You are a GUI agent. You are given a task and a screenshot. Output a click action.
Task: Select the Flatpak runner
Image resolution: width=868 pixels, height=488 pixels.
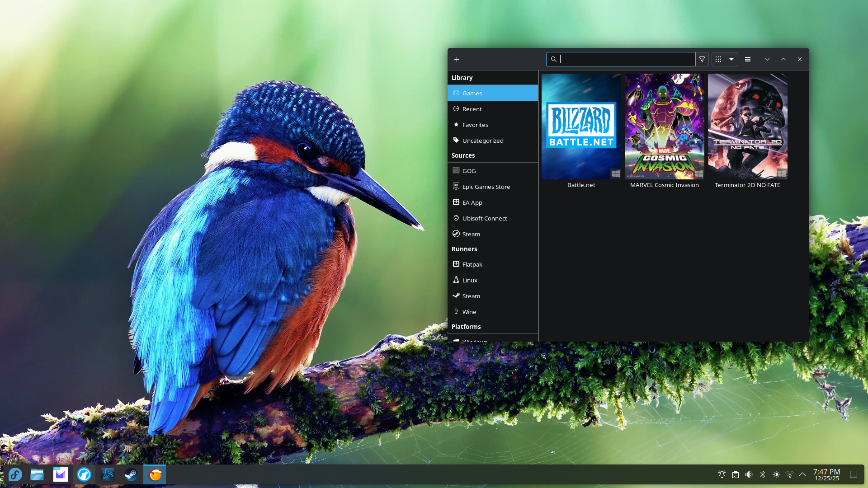(x=472, y=264)
